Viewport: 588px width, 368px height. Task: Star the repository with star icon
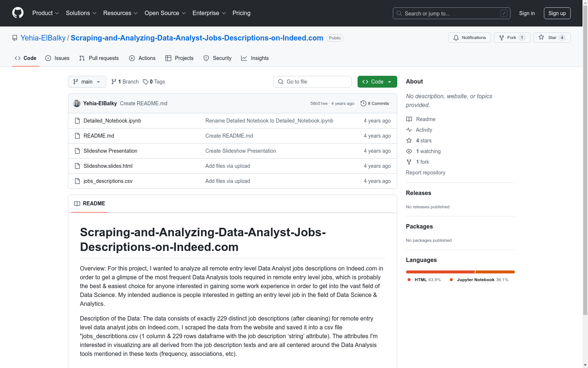point(541,37)
